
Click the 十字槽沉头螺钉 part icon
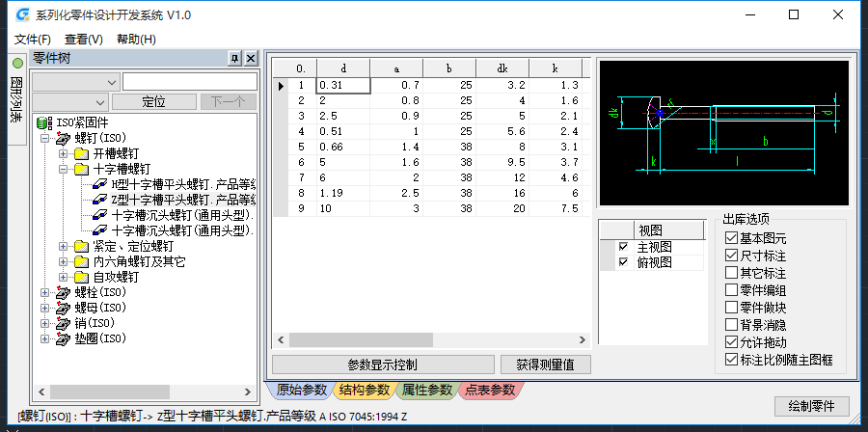(99, 215)
